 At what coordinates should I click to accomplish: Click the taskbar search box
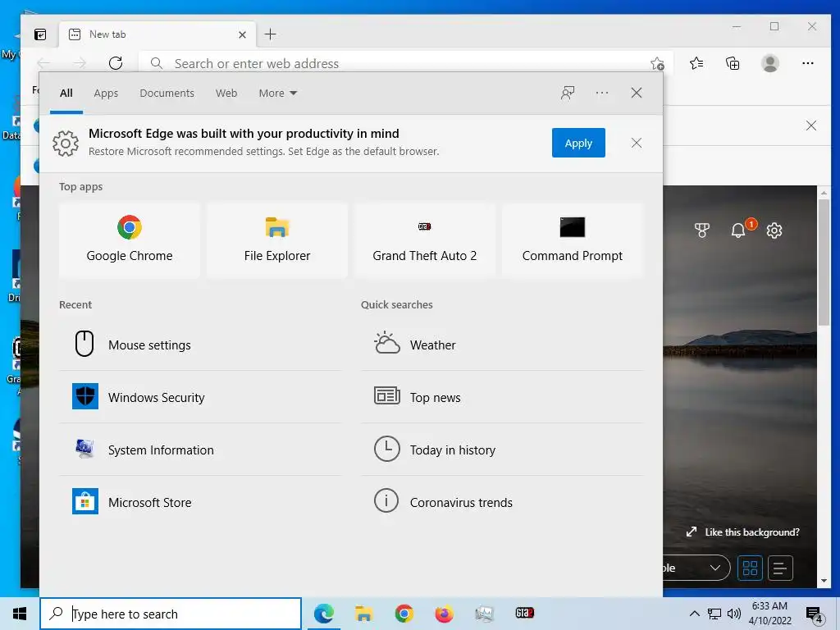pyautogui.click(x=171, y=614)
